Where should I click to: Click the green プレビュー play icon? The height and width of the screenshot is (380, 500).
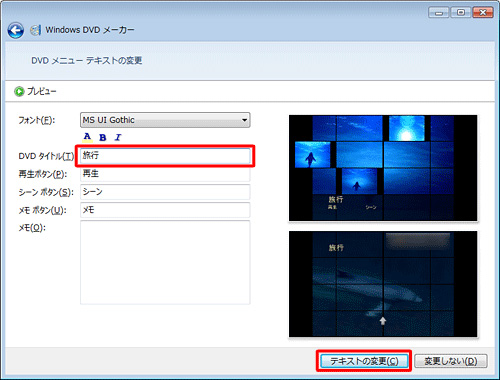19,91
